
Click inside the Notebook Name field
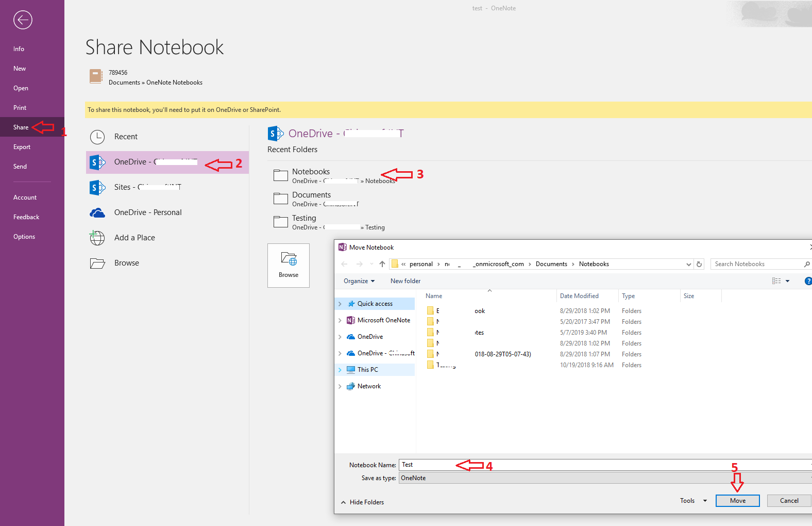pyautogui.click(x=605, y=465)
